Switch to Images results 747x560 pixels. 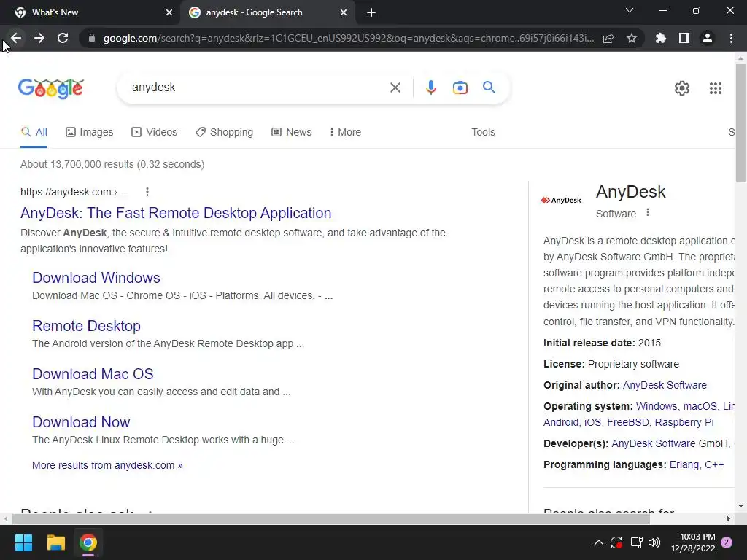click(90, 132)
